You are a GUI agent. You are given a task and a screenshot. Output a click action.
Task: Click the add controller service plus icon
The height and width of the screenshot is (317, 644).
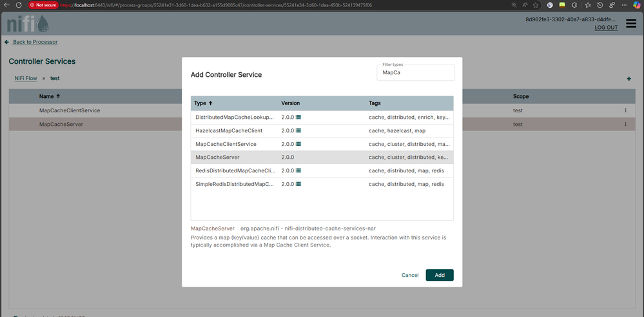tap(629, 79)
